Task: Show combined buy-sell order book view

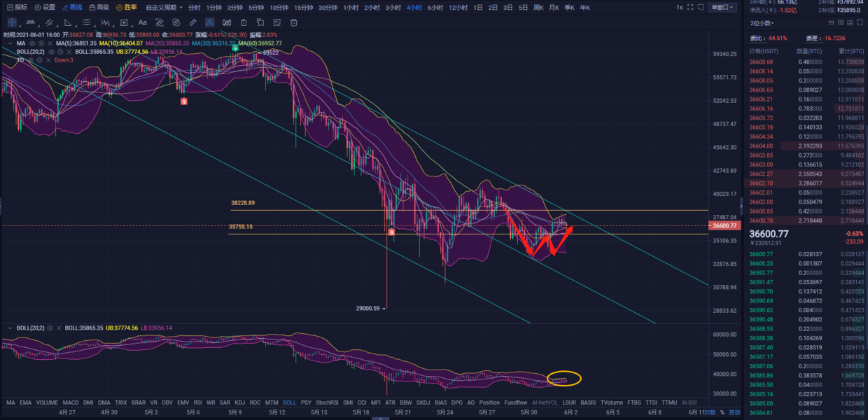Action: [832, 23]
